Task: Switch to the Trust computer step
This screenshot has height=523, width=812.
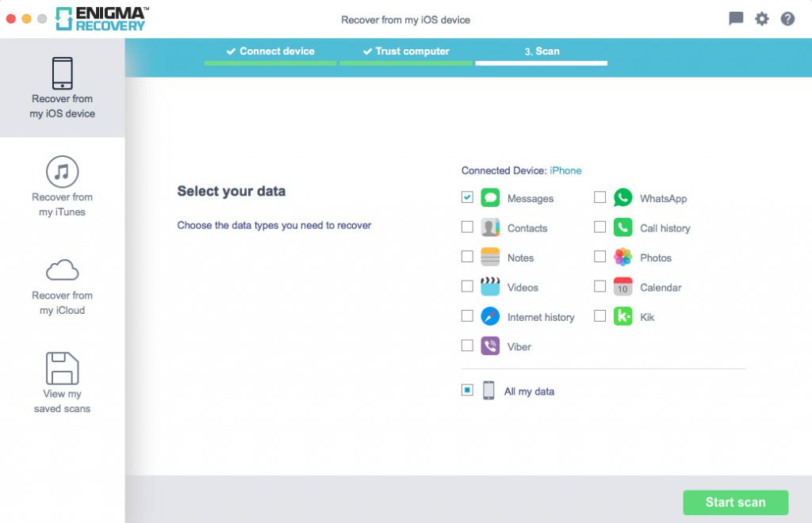Action: coord(406,52)
